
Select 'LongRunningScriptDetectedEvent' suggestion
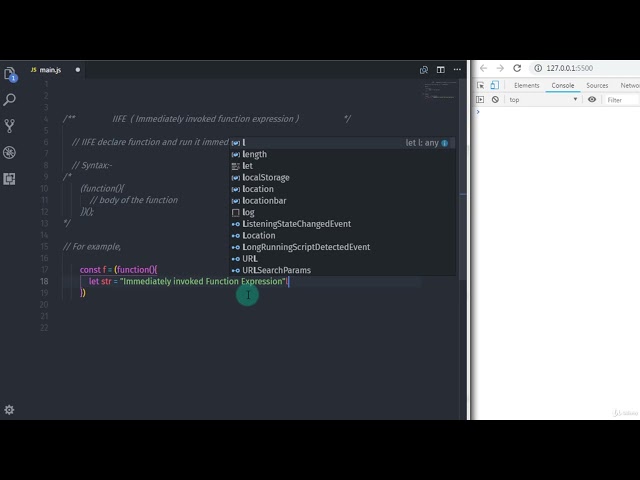[x=342, y=247]
